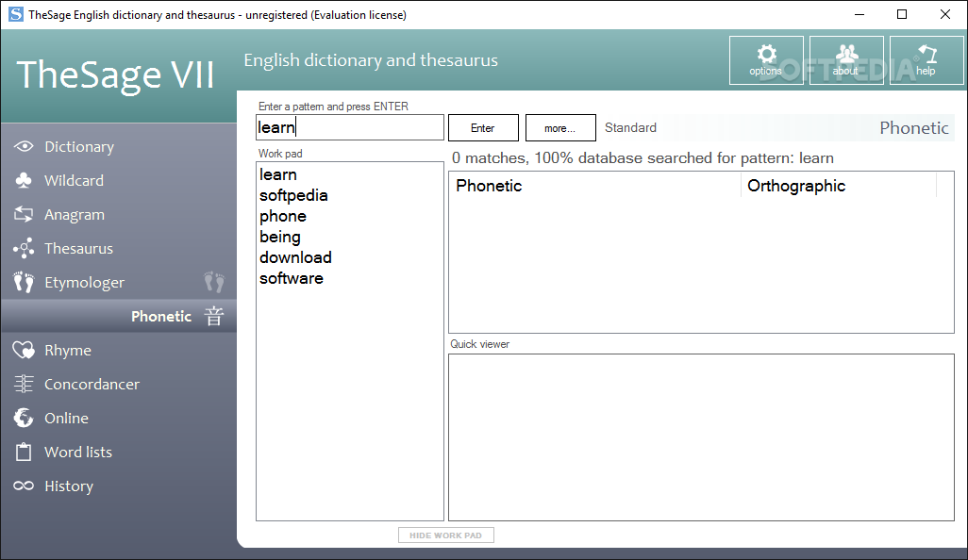This screenshot has height=560, width=968.
Task: Click the Rhyme hearts icon
Action: tap(24, 351)
